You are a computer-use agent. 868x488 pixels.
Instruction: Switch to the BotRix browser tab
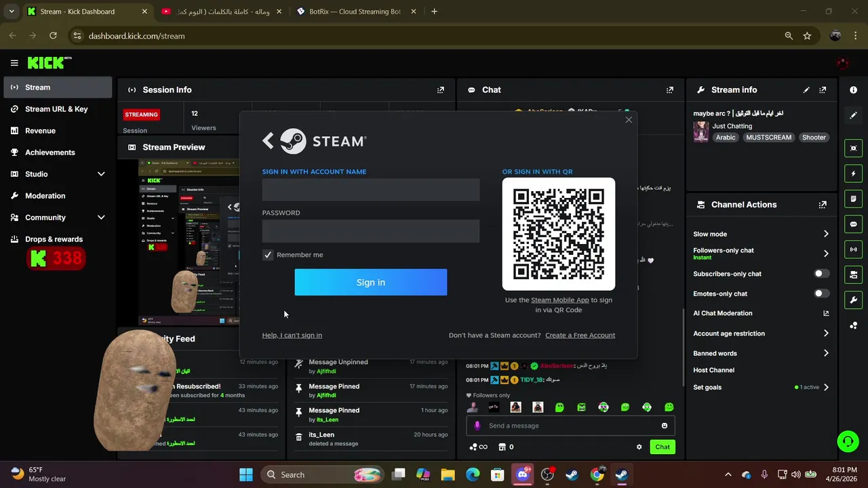point(355,12)
